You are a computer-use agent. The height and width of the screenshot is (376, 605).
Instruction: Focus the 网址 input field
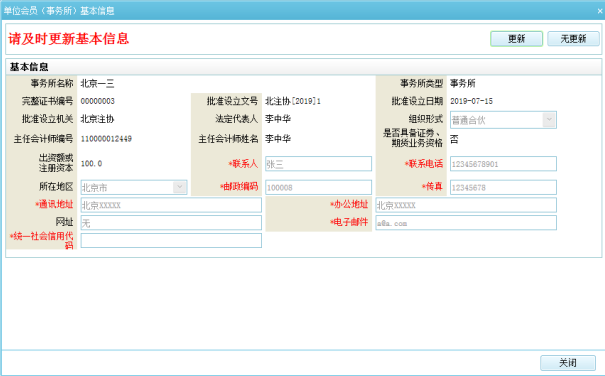[x=171, y=223]
